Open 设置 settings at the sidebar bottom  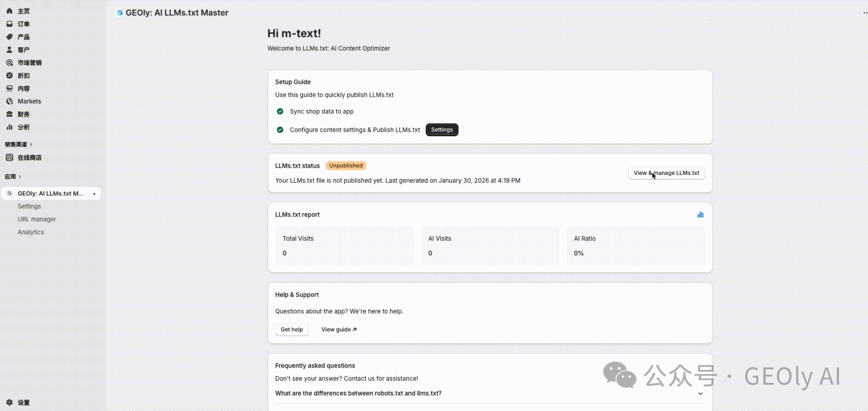click(x=24, y=402)
